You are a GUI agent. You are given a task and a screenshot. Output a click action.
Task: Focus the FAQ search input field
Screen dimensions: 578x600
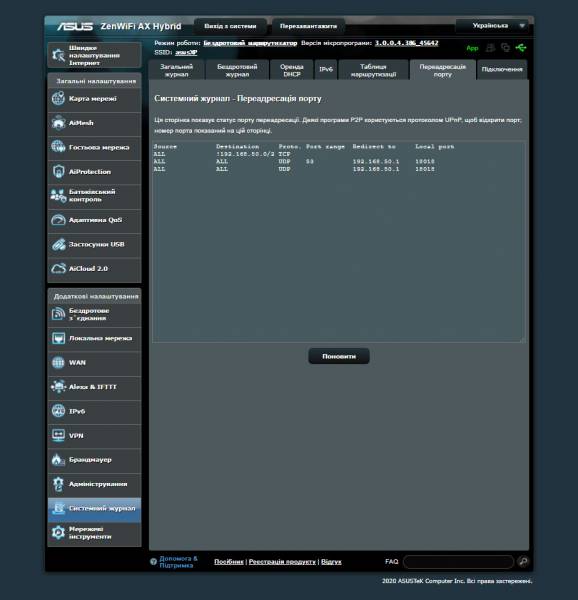[458, 562]
